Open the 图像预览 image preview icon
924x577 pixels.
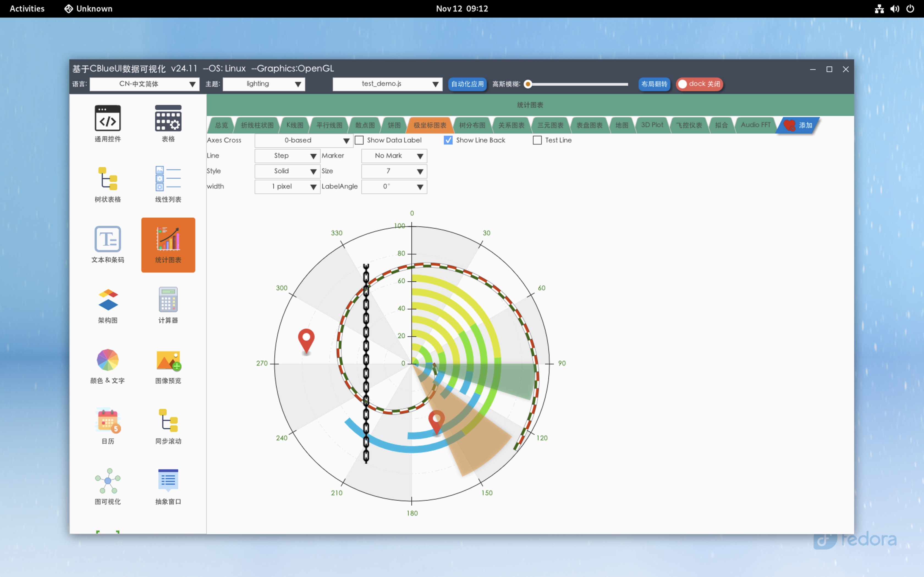click(x=168, y=360)
